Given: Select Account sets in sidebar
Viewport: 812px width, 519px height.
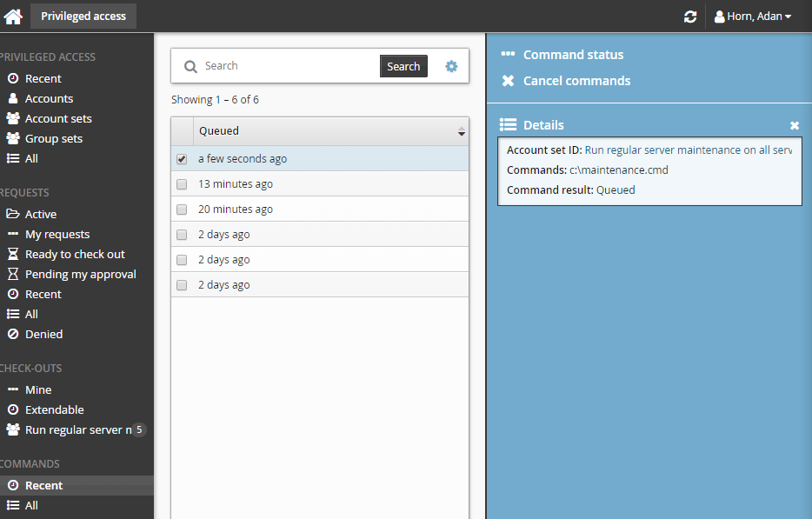Looking at the screenshot, I should tap(58, 118).
